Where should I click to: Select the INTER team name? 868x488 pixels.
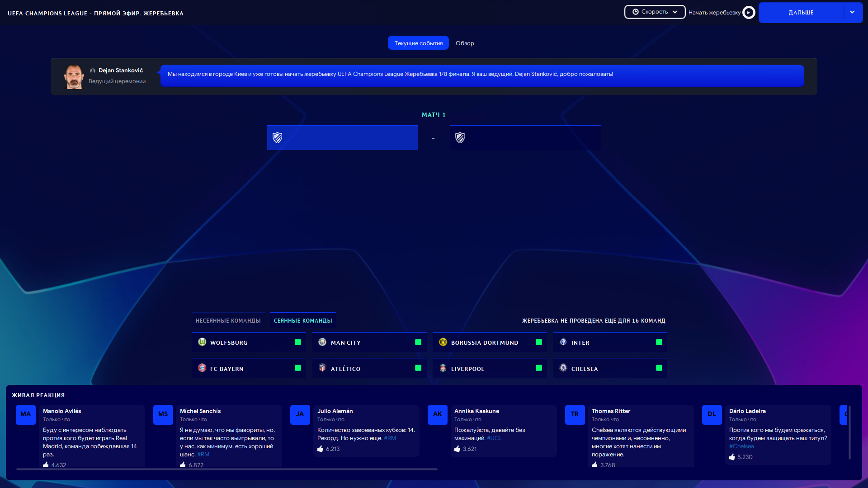point(580,343)
